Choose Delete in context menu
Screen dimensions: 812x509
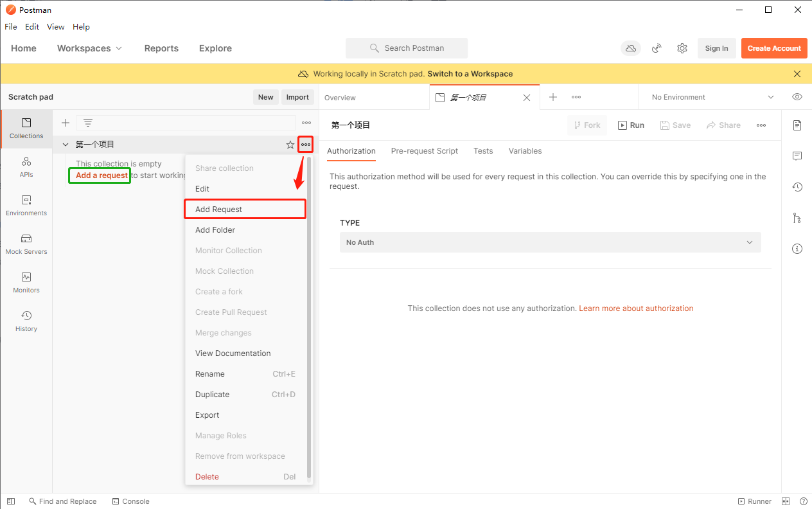(245, 477)
